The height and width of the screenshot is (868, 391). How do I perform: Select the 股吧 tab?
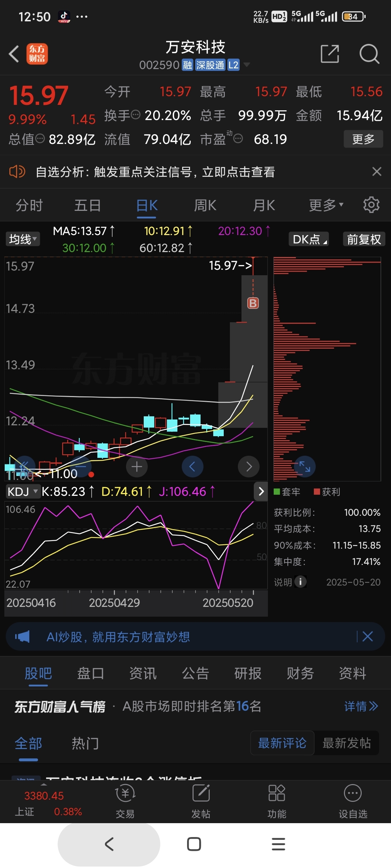coord(38,673)
